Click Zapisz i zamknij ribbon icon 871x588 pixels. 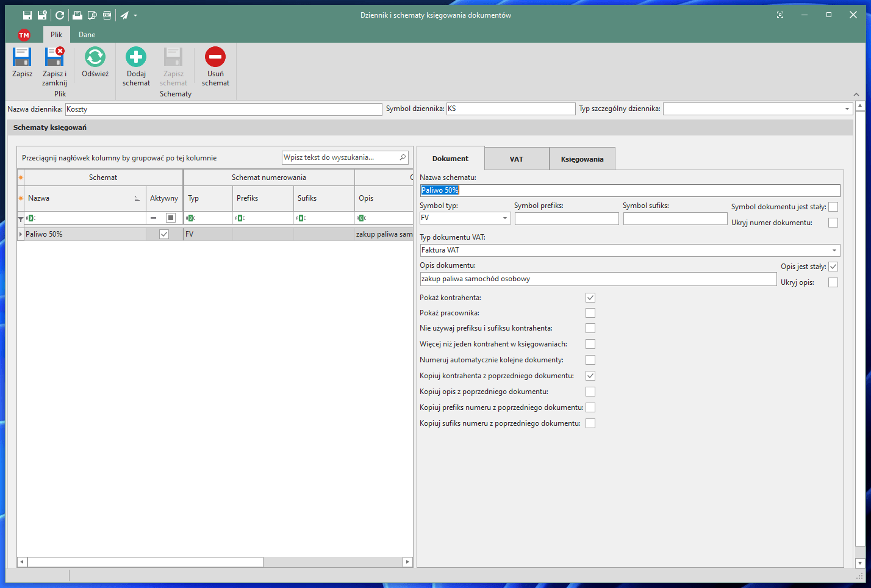[x=54, y=57]
